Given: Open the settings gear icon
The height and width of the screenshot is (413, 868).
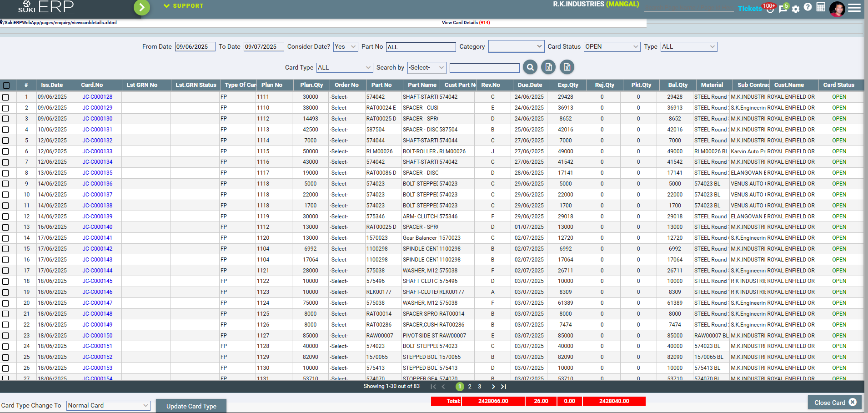Looking at the screenshot, I should point(795,9).
